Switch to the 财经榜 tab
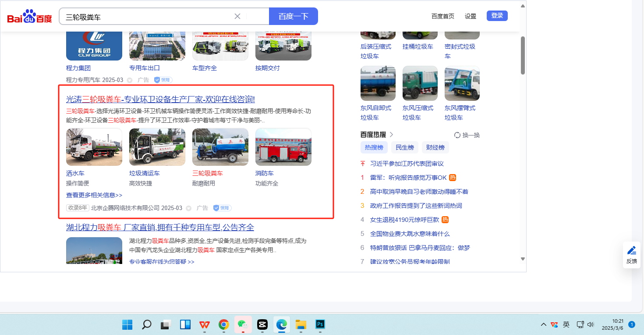Image resolution: width=644 pixels, height=335 pixels. (x=435, y=147)
